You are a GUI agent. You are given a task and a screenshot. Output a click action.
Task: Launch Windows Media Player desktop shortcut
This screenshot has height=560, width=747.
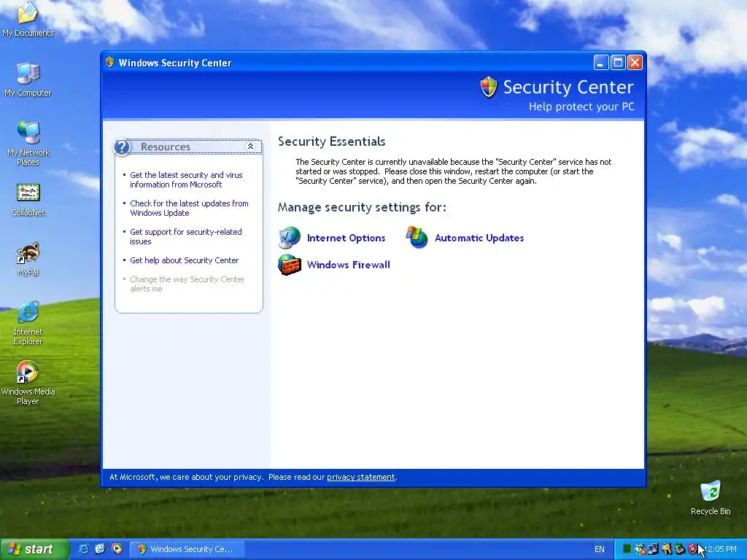(28, 383)
